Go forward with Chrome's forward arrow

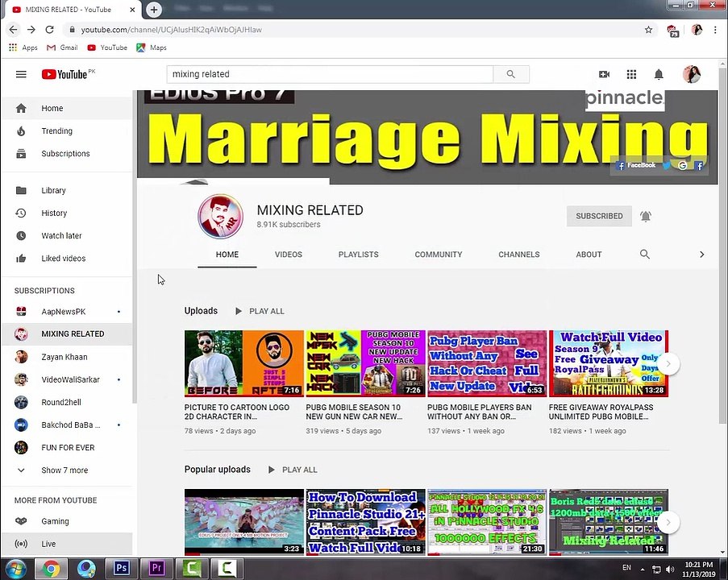pos(31,30)
